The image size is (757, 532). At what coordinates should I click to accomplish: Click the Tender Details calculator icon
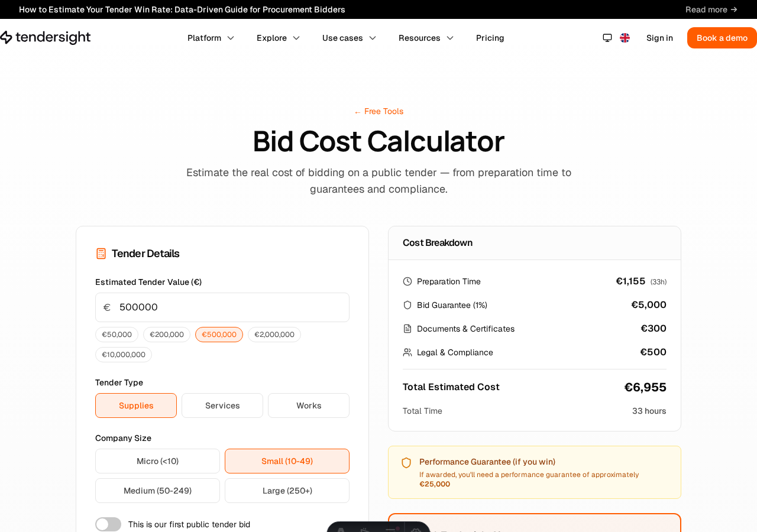tap(101, 254)
